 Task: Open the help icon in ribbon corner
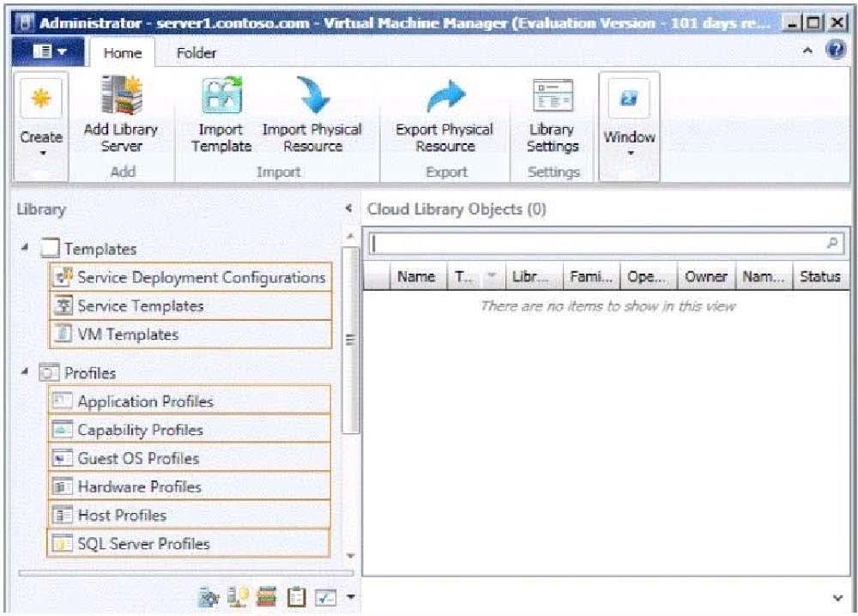click(x=836, y=51)
